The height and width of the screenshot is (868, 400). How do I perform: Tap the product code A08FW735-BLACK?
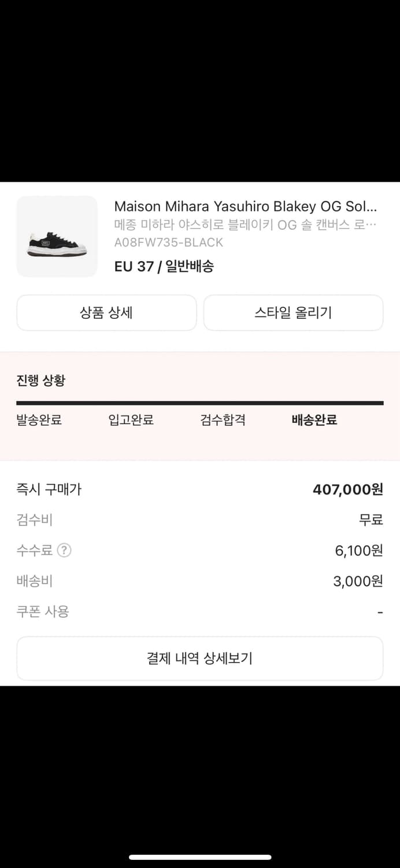click(x=169, y=242)
